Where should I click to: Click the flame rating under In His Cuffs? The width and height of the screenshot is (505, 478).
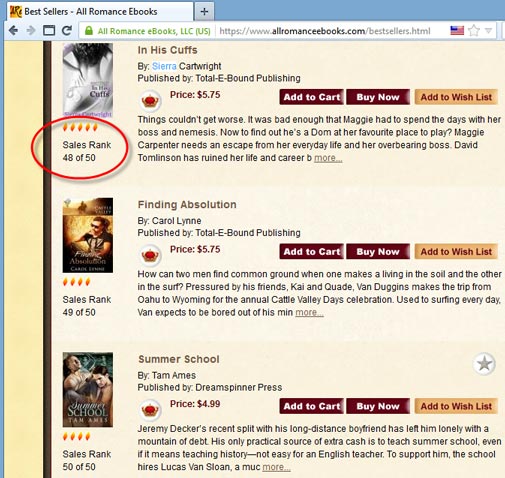tap(80, 127)
